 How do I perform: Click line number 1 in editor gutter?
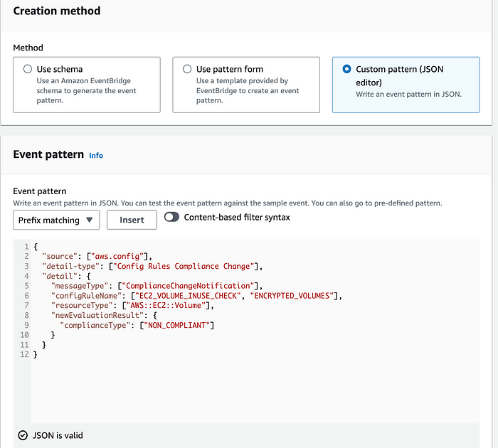coord(26,246)
